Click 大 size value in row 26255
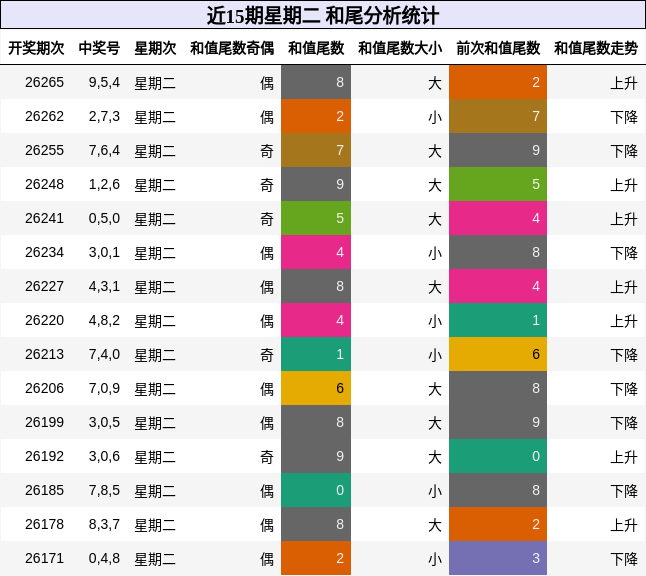Screen dimensions: 646x576 (435, 151)
